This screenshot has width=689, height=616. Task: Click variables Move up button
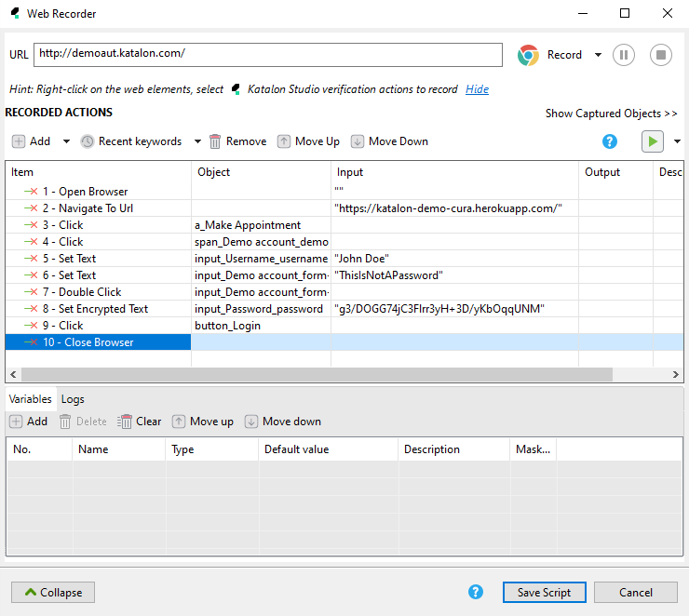[x=203, y=422]
